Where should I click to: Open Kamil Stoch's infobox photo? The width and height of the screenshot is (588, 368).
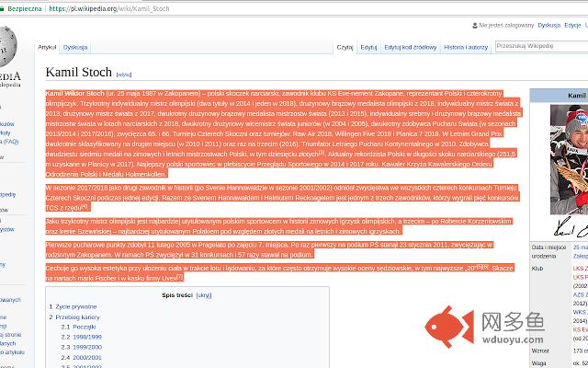569,159
